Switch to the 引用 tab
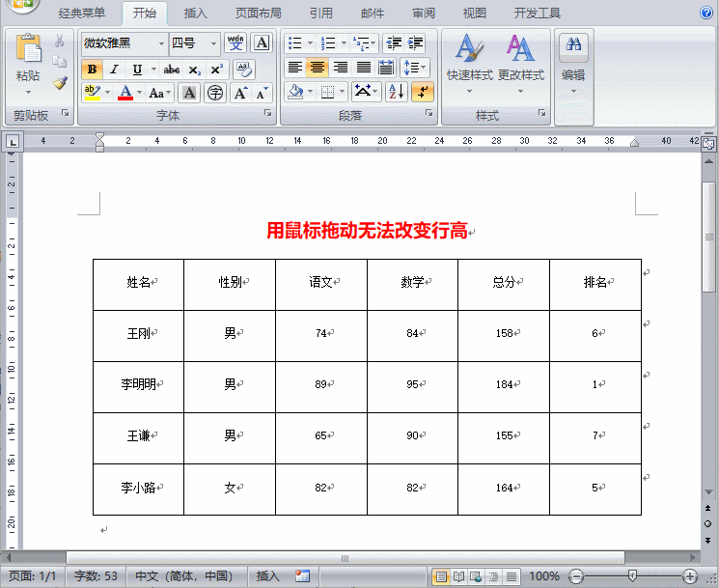The width and height of the screenshot is (719, 588). (x=321, y=13)
